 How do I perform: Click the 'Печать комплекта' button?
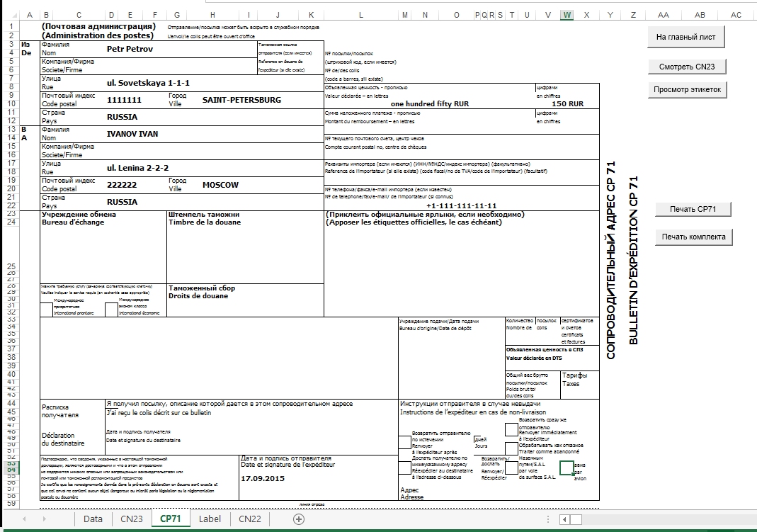pos(693,237)
